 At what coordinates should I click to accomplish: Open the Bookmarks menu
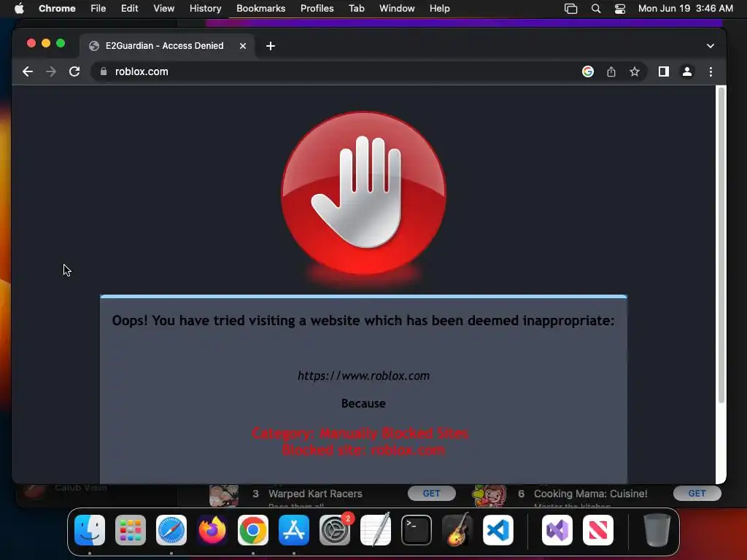coord(260,8)
